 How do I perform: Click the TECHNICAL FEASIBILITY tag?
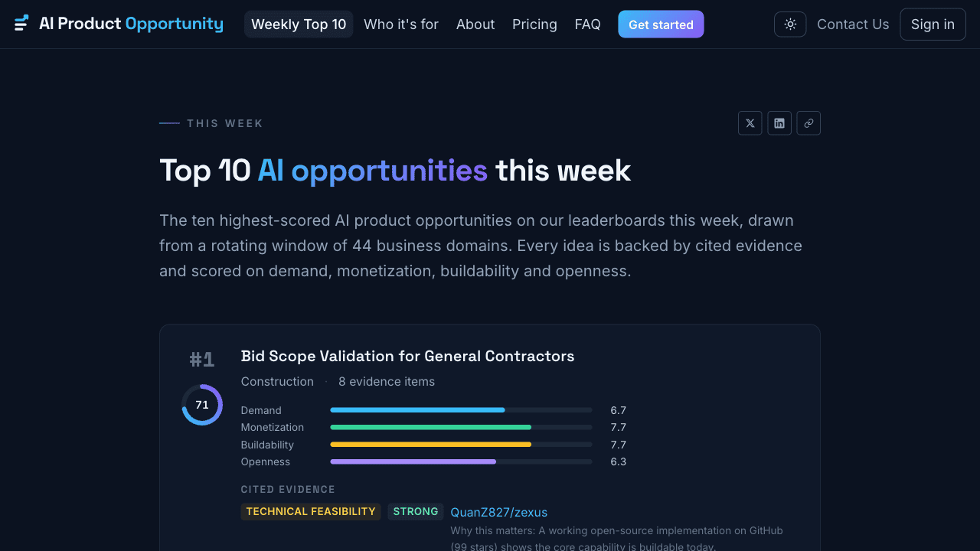point(311,511)
